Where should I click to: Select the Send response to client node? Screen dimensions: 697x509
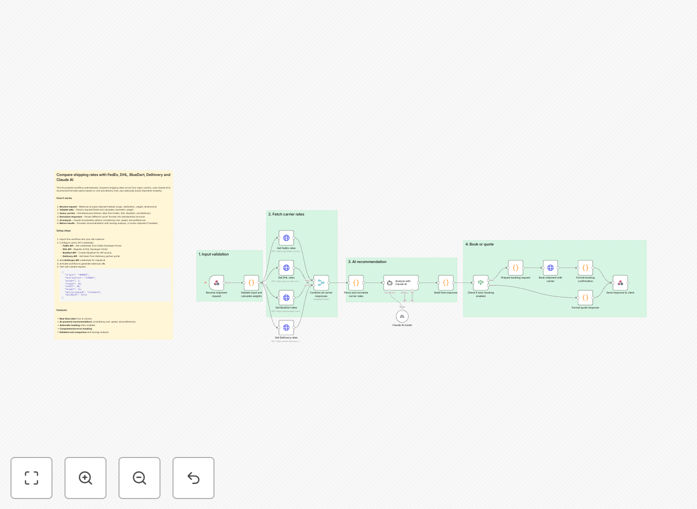[x=620, y=283]
